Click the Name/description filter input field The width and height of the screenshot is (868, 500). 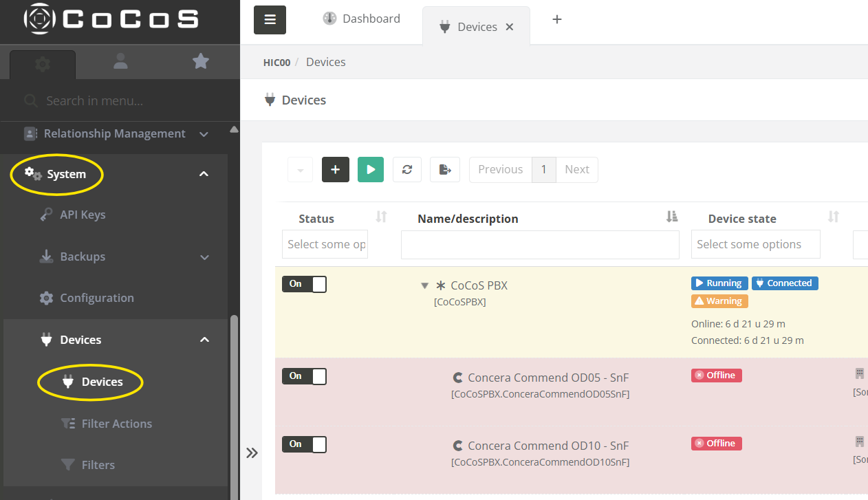540,245
